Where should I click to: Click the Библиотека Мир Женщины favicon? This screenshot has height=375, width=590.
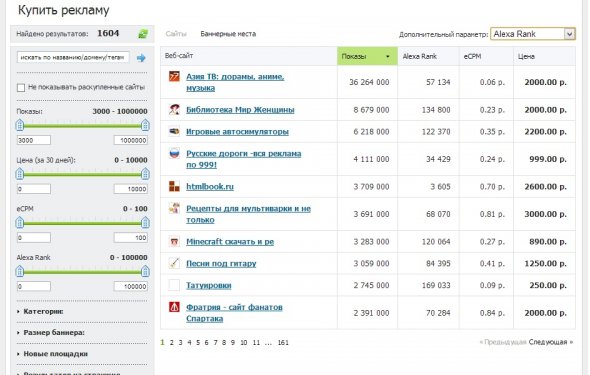[174, 109]
